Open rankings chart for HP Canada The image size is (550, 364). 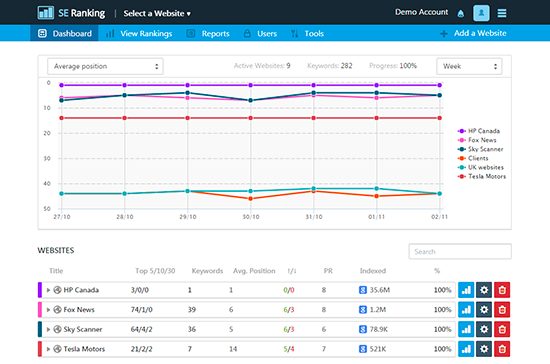pyautogui.click(x=466, y=290)
